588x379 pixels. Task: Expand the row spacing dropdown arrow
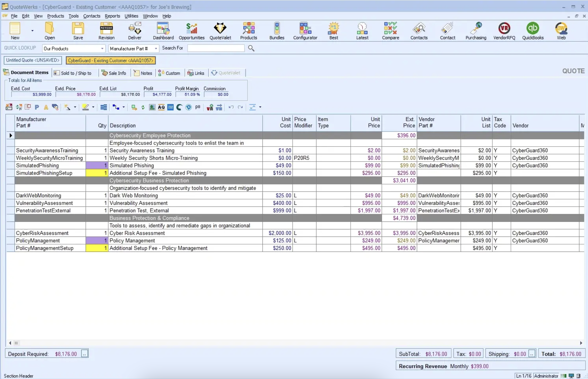(260, 107)
